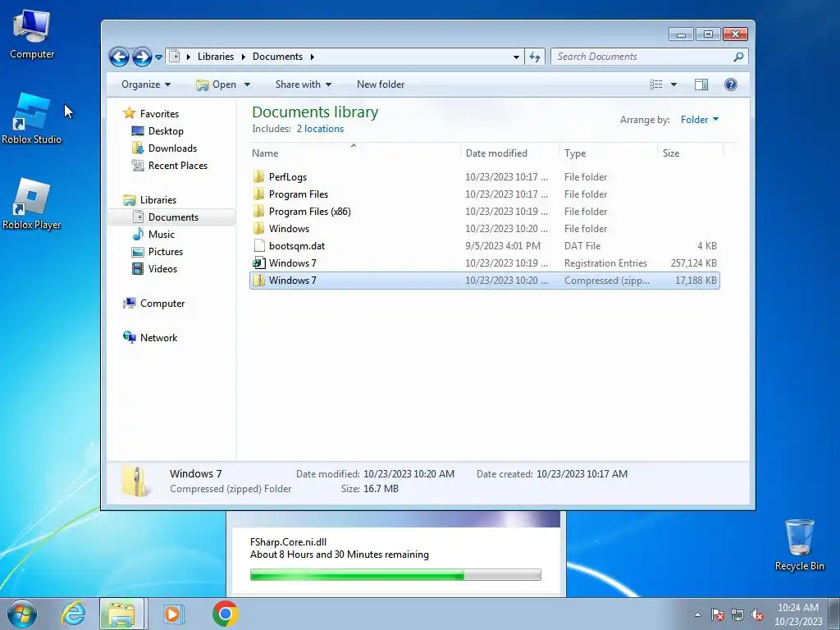
Task: Sort by Type column header
Action: tap(608, 153)
